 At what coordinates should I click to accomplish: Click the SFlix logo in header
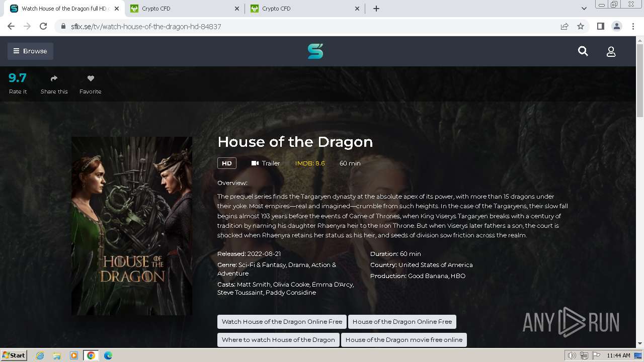315,51
